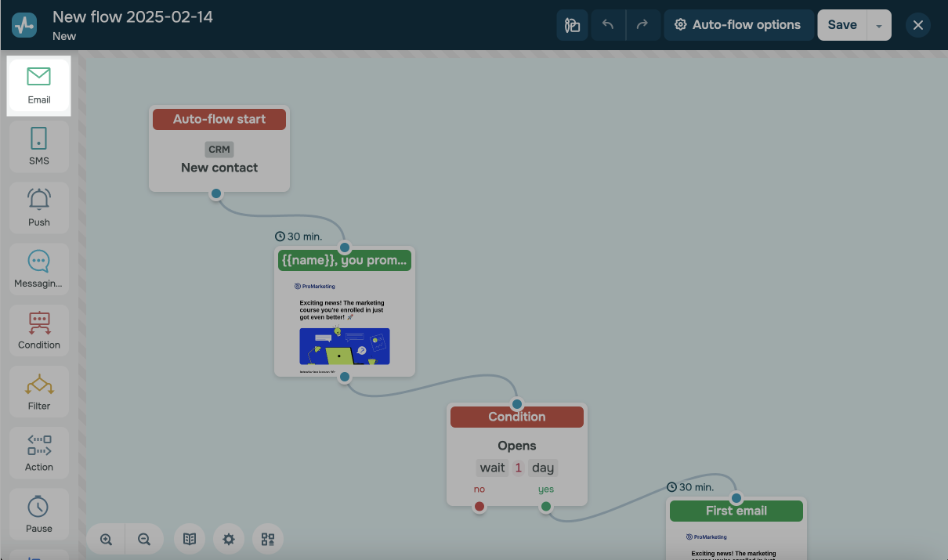948x560 pixels.
Task: Click the redo arrow in toolbar
Action: coord(642,25)
